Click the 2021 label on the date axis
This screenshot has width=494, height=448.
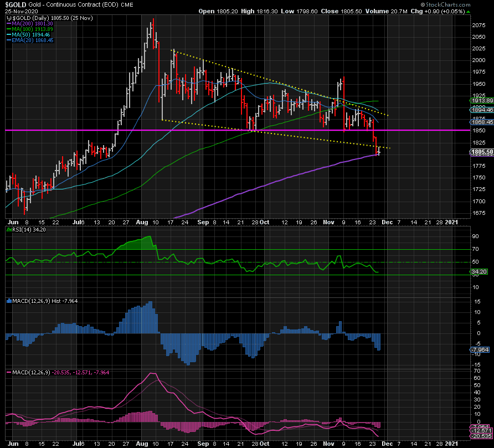coord(451,222)
